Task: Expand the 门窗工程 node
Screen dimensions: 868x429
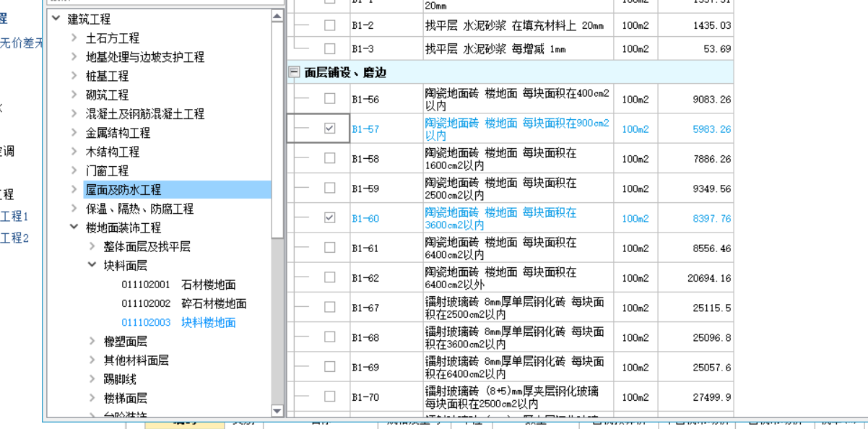Action: point(74,170)
